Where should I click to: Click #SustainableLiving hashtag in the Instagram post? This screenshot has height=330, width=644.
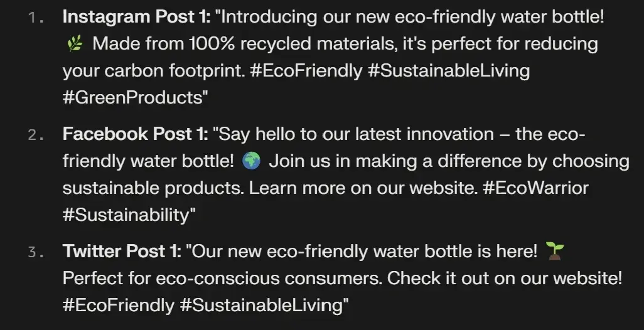(449, 71)
